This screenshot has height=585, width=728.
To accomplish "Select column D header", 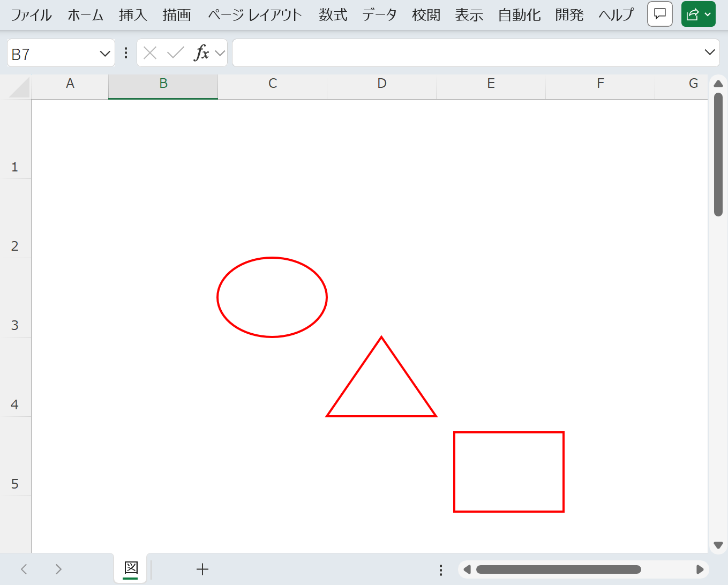I will [381, 84].
